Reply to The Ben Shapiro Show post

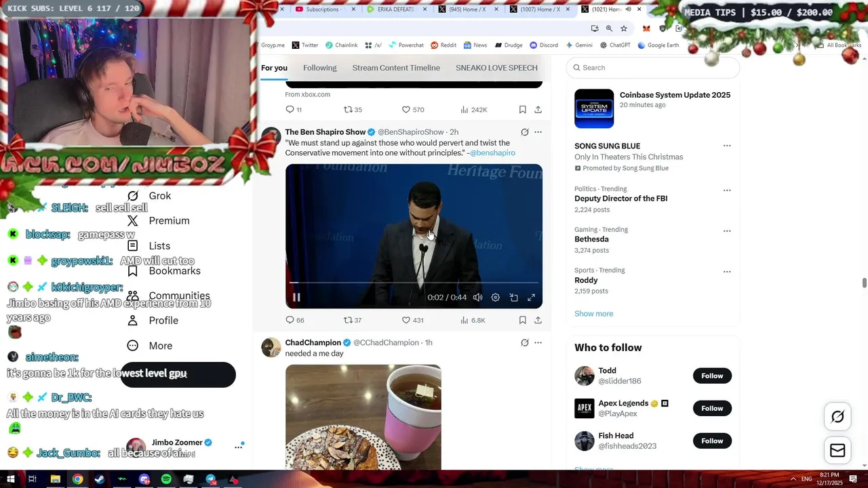click(294, 320)
